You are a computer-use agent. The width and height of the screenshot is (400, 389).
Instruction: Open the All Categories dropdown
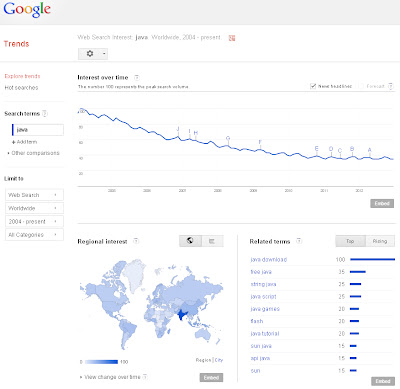pyautogui.click(x=34, y=235)
